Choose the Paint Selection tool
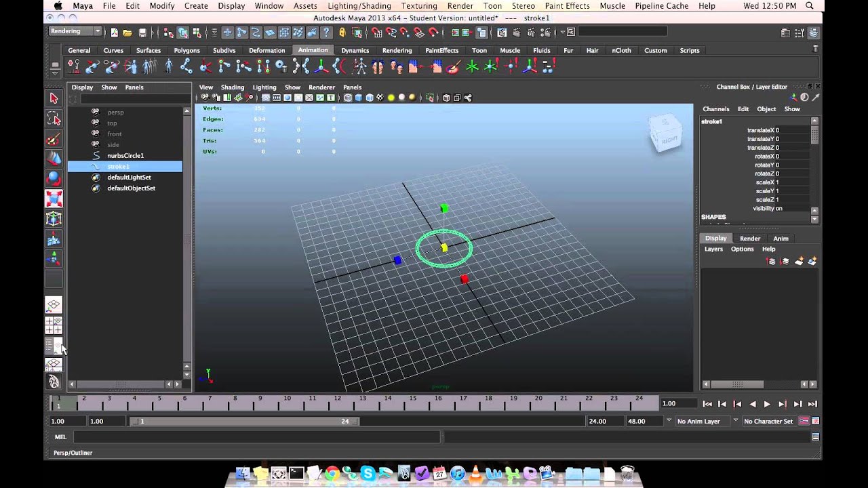 [54, 139]
